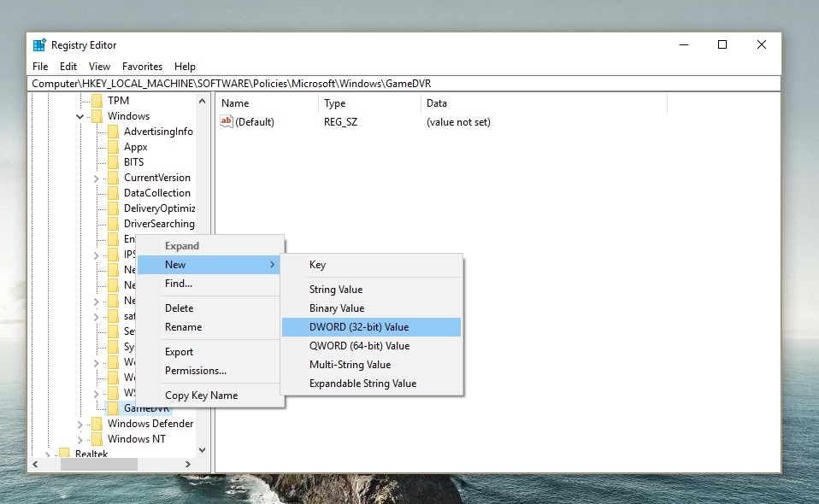This screenshot has height=504, width=819.
Task: Click the Data column header
Action: coord(544,103)
